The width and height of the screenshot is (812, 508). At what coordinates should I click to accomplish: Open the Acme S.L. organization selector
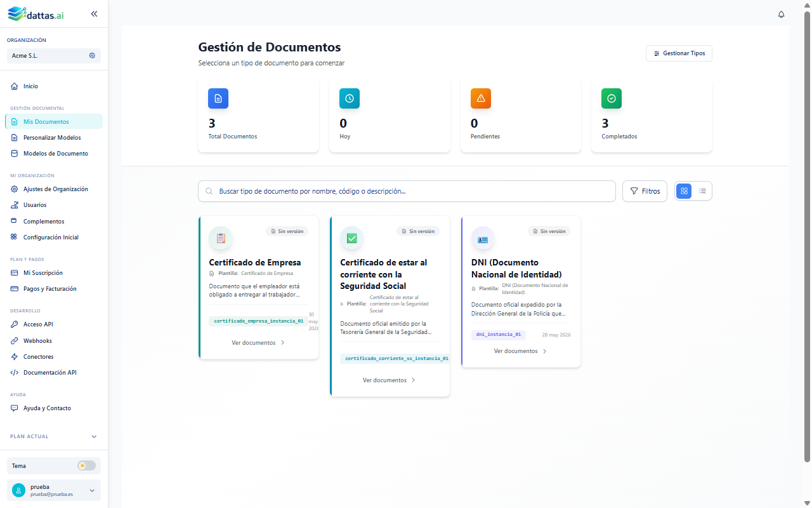(54, 56)
